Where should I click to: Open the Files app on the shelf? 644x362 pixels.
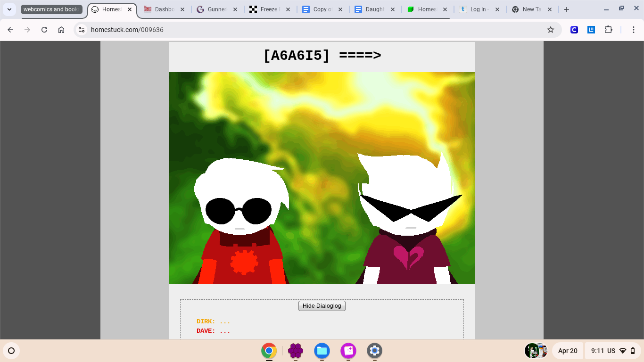[x=322, y=351]
